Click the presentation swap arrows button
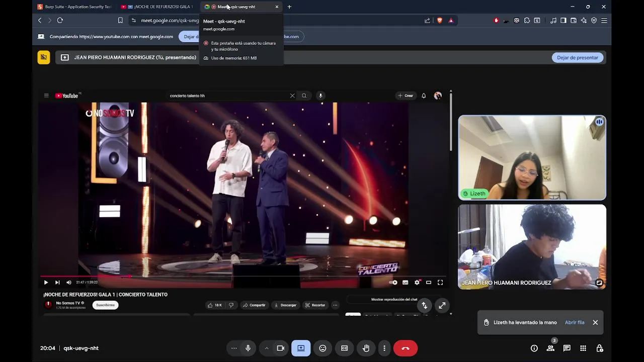Viewport: 644px width, 362px height. 424,305
